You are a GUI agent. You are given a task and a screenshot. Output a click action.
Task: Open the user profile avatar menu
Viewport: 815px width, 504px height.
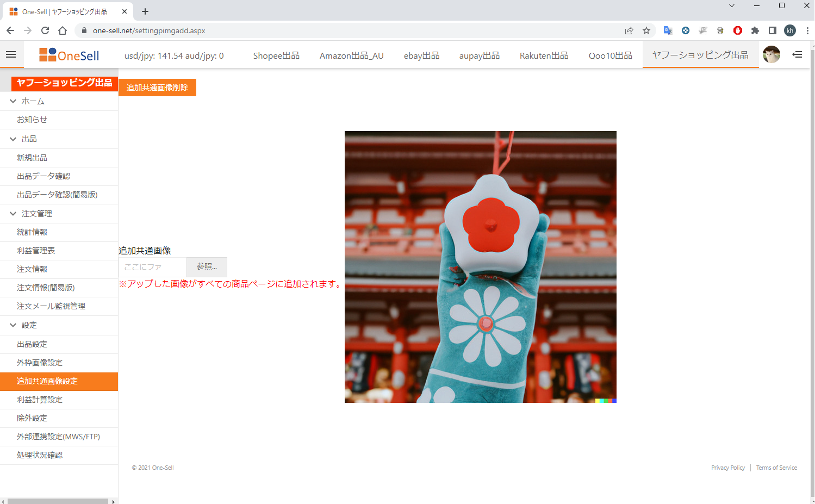772,54
